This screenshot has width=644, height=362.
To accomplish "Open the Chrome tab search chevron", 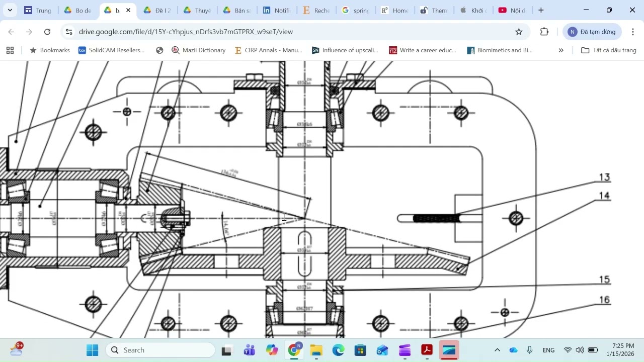I will coord(10,10).
